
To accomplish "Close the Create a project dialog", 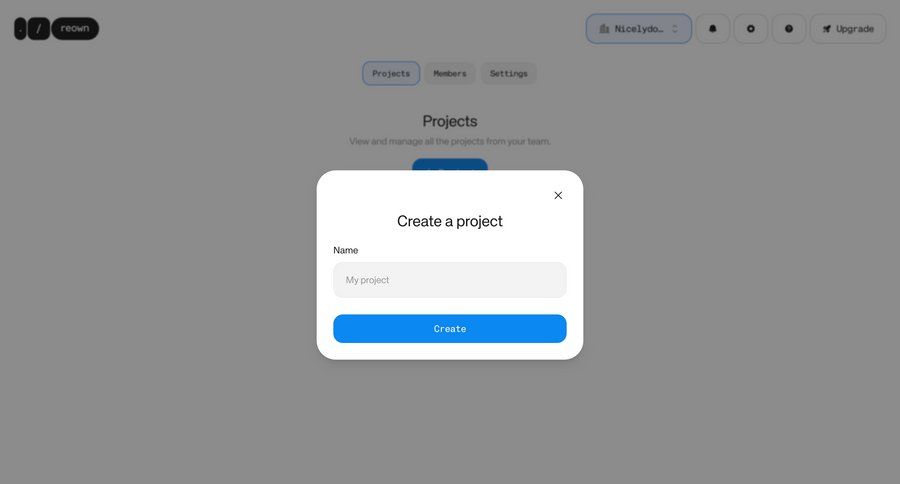I will pos(558,195).
